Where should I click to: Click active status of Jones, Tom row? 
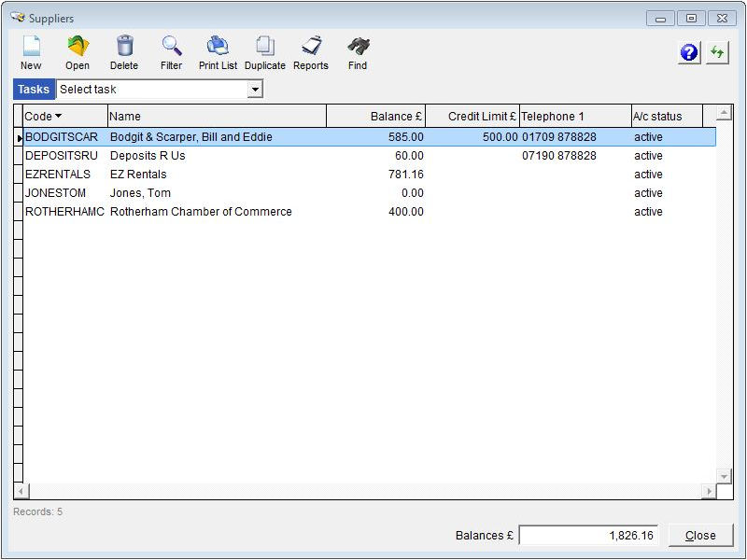648,193
